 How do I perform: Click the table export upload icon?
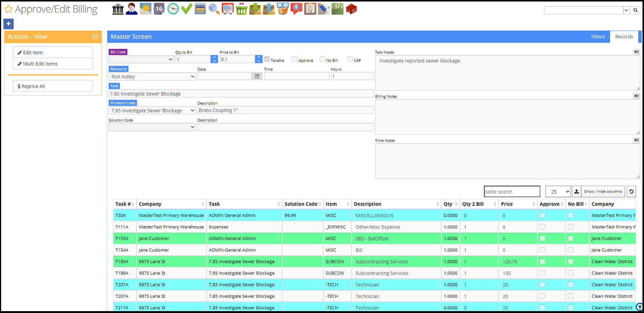(576, 192)
